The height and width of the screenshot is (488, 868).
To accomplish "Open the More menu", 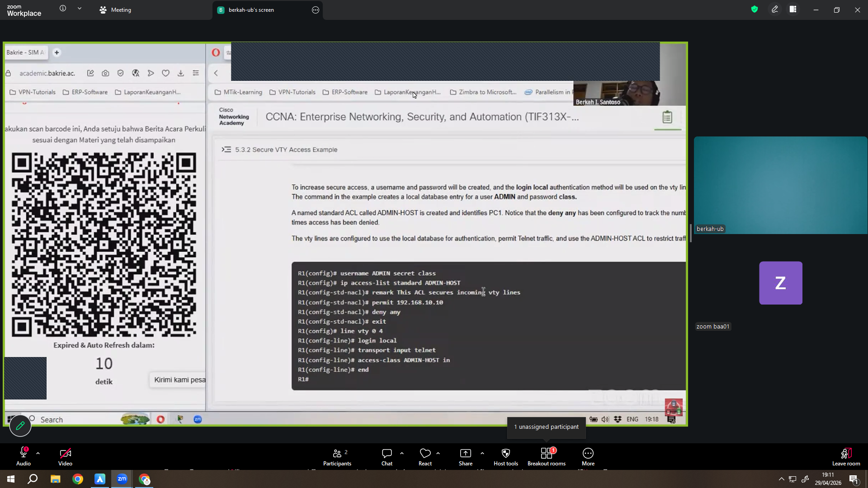I will tap(588, 457).
